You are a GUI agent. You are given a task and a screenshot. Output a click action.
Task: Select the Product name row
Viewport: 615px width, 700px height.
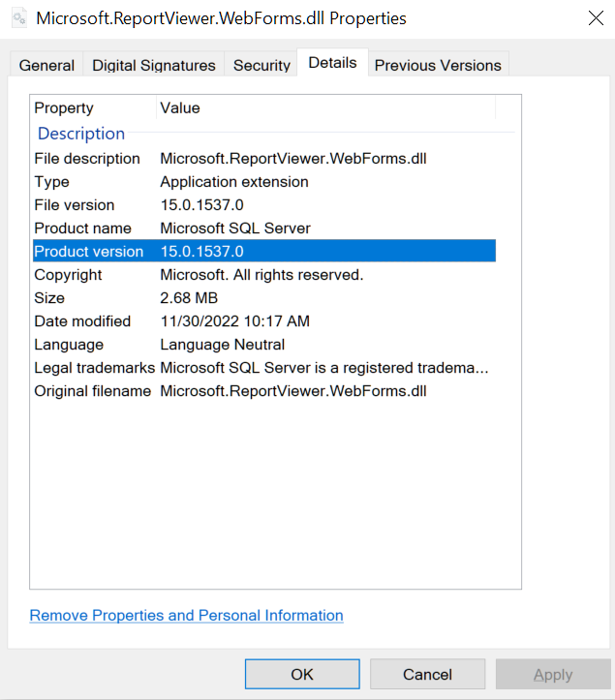point(264,228)
